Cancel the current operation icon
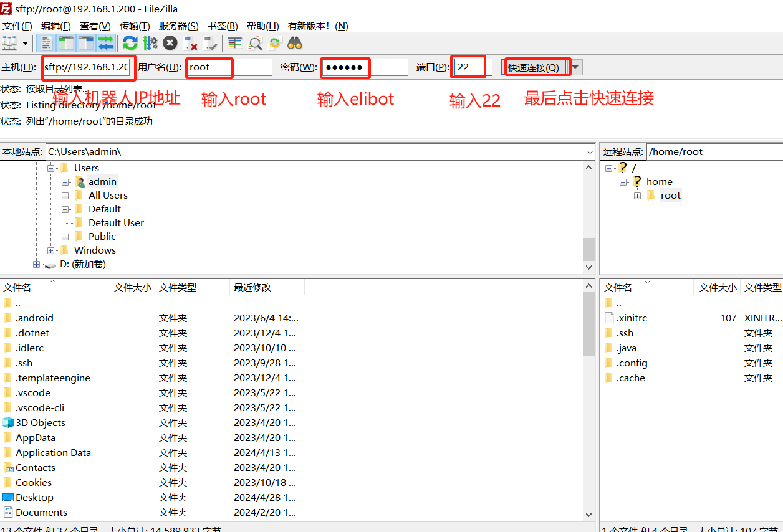 point(170,43)
